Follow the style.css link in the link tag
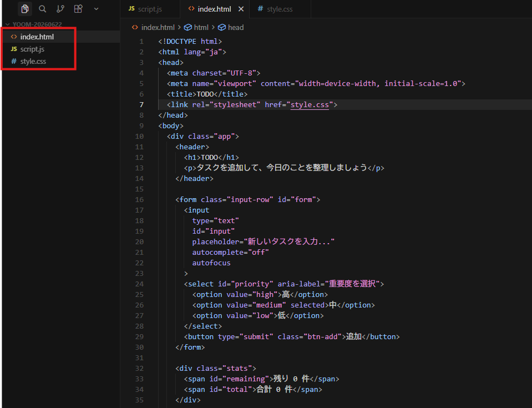This screenshot has width=532, height=408. (x=310, y=104)
